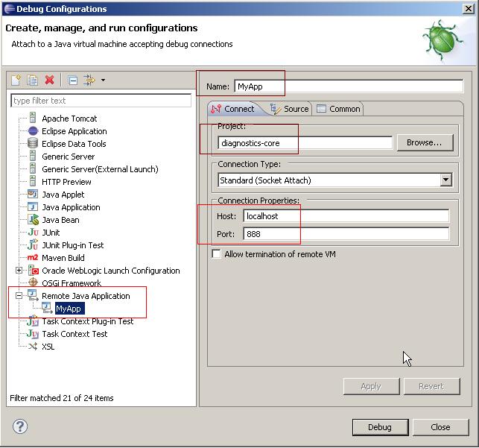Click the Name field containing MyApp
The image size is (479, 448).
click(349, 86)
